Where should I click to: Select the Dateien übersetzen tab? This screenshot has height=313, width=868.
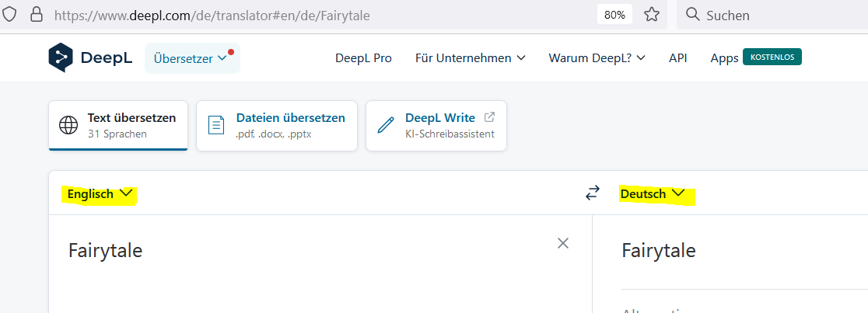click(276, 126)
